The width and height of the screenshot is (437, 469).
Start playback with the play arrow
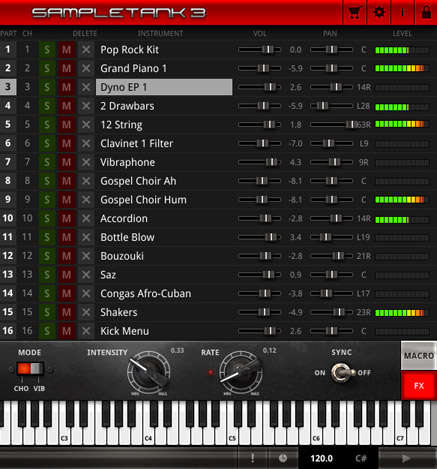click(406, 458)
